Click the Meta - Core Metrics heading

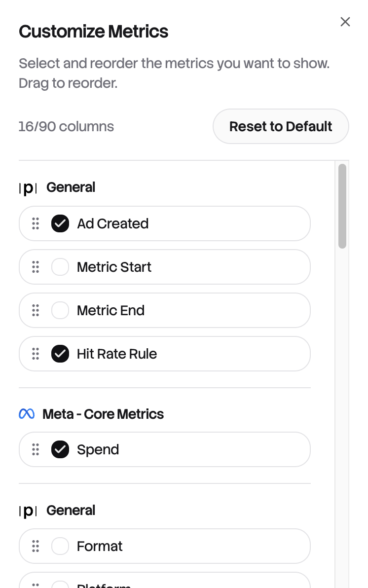(x=103, y=414)
